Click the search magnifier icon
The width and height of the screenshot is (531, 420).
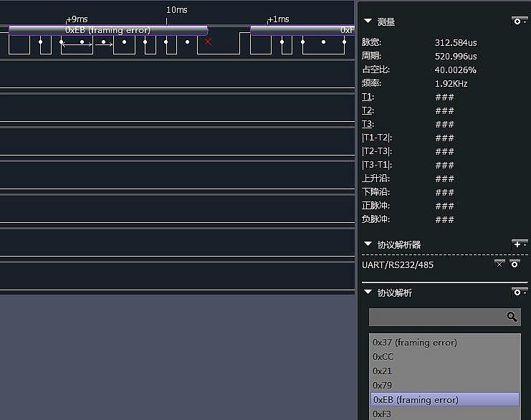point(512,317)
